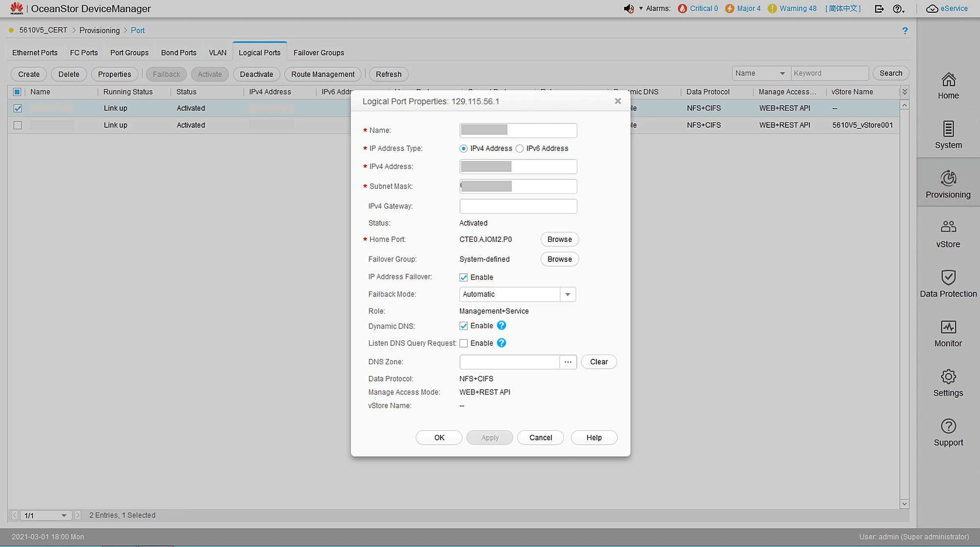Click the IPv4 Gateway input field
Screen dimensions: 980x547
click(518, 206)
